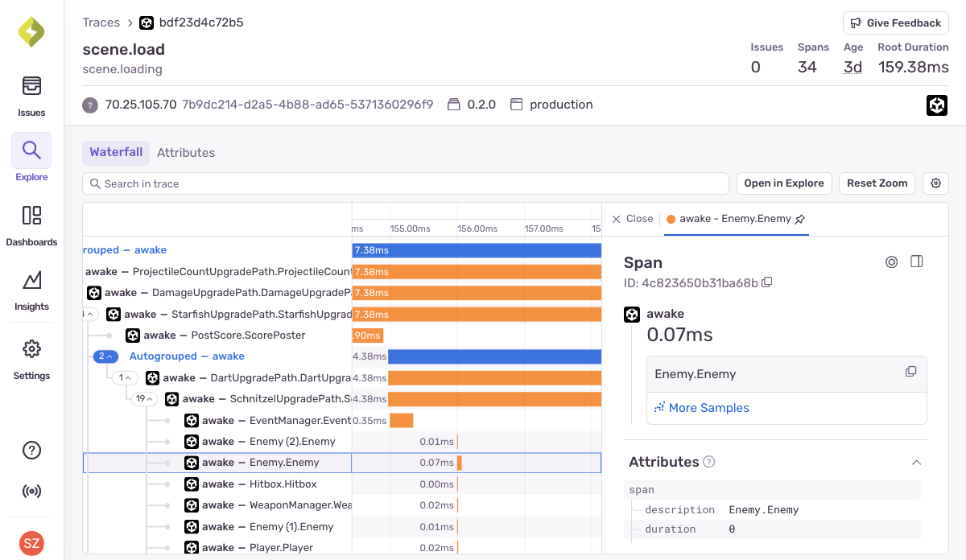The width and height of the screenshot is (966, 560).
Task: Open Settings in the sidebar
Action: tap(31, 358)
